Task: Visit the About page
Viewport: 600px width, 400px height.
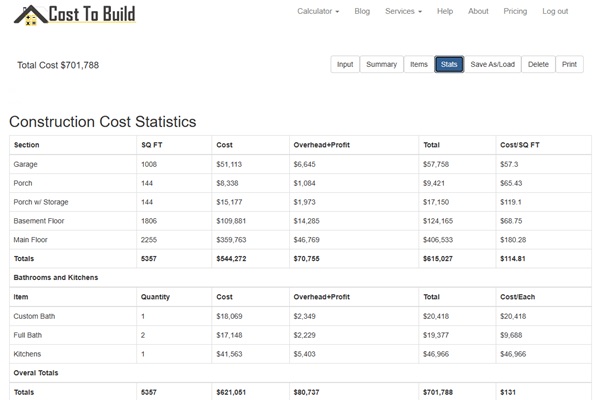Action: click(478, 11)
